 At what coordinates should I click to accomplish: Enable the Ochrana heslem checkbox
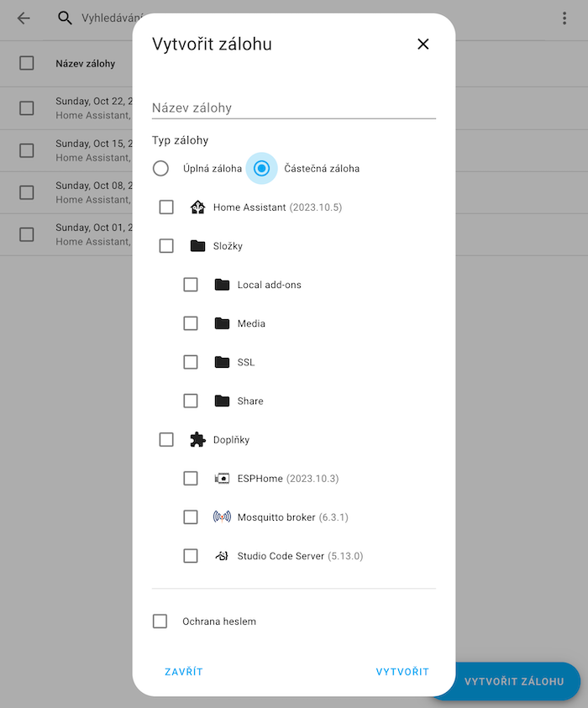click(x=160, y=621)
